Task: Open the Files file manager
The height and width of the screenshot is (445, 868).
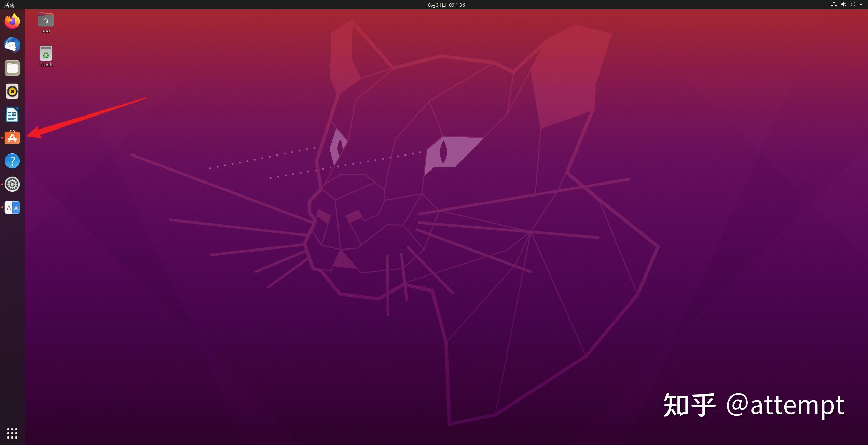Action: click(x=12, y=68)
